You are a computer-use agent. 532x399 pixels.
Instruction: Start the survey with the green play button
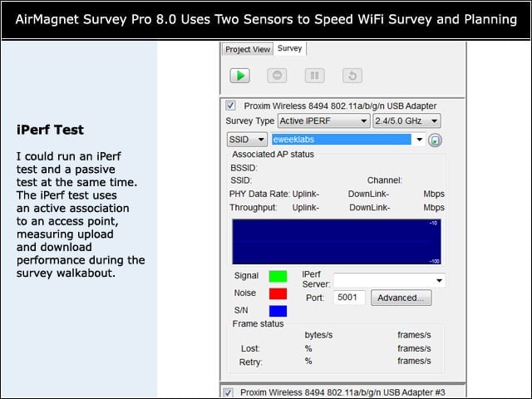(x=240, y=76)
